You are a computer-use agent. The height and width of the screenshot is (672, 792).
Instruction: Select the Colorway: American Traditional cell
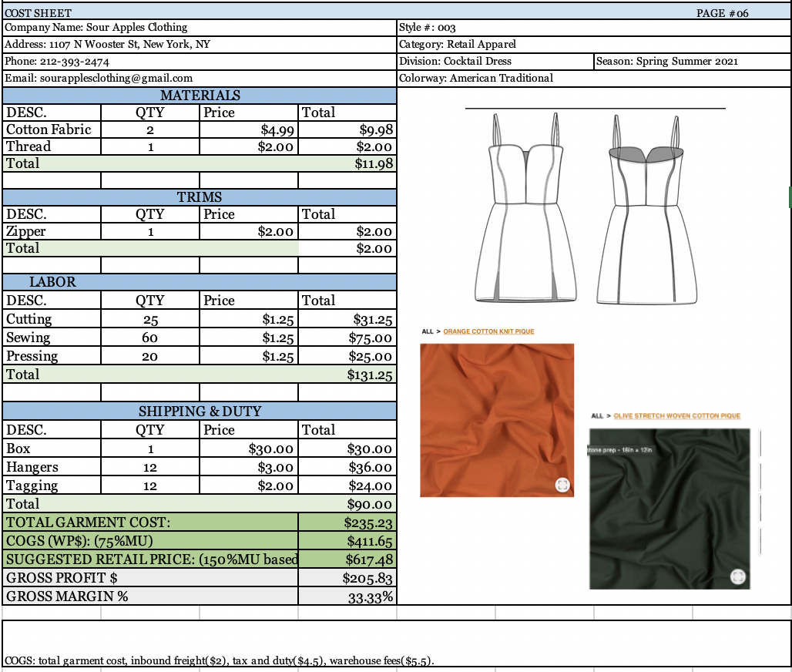pyautogui.click(x=594, y=79)
